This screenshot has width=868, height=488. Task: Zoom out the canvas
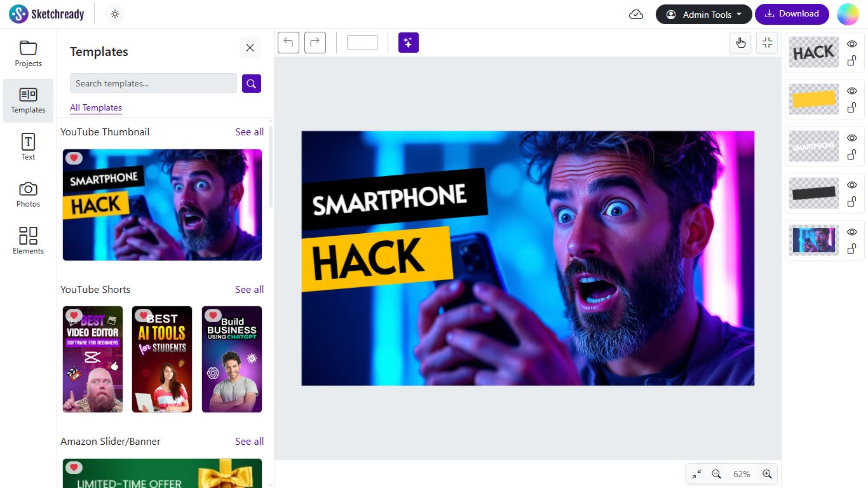pyautogui.click(x=717, y=474)
